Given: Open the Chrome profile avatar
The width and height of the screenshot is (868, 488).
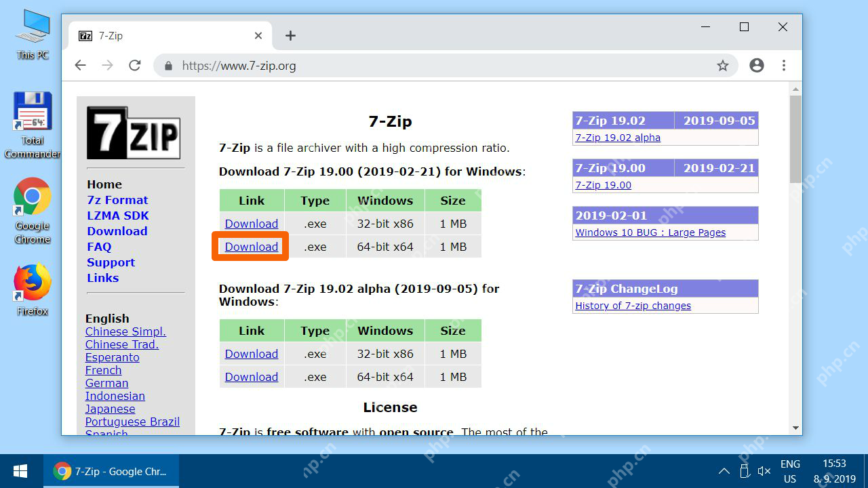Looking at the screenshot, I should click(x=757, y=66).
